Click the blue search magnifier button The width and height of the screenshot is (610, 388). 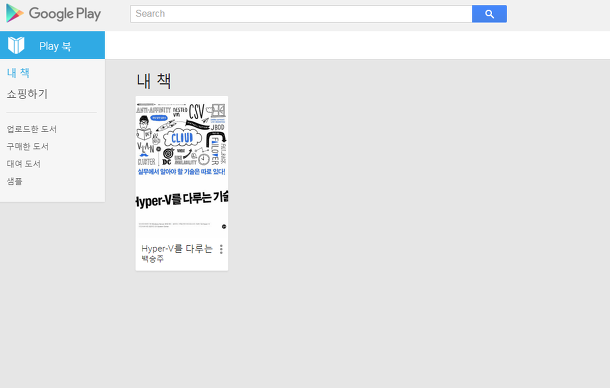[x=489, y=14]
